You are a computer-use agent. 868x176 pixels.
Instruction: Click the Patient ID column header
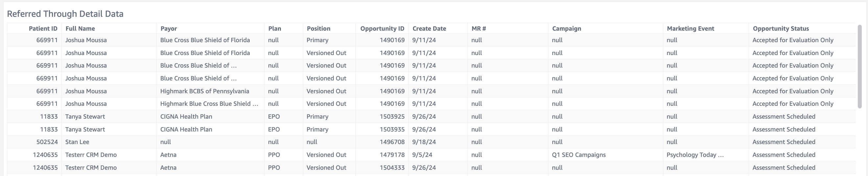[x=43, y=29]
